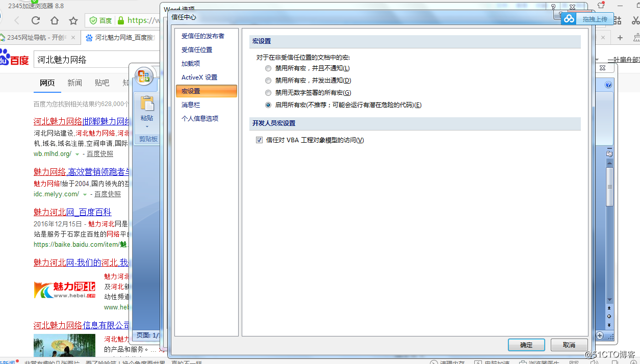The image size is (640, 364).
Task: Select 新闻 Baidu search category
Action: [74, 83]
